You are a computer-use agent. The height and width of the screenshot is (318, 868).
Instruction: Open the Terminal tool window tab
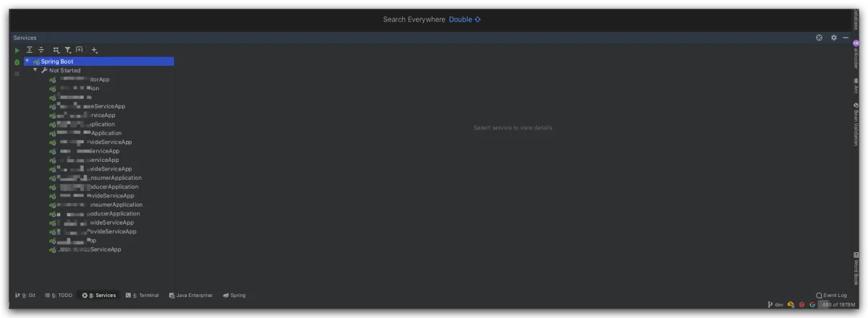click(142, 296)
